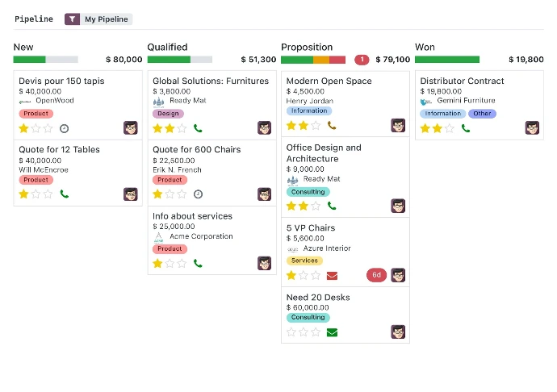557x392 pixels.
Task: Click the My Pipeline filter funnel icon
Action: click(72, 19)
